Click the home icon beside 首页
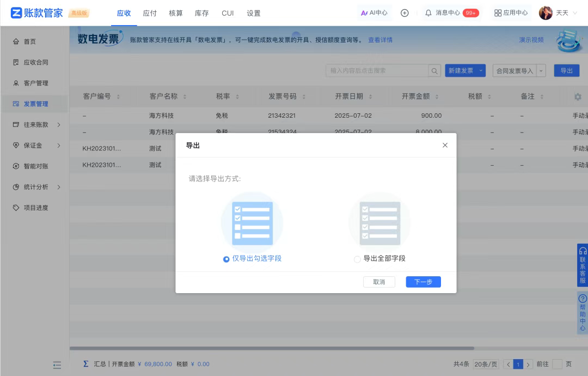 pyautogui.click(x=16, y=41)
